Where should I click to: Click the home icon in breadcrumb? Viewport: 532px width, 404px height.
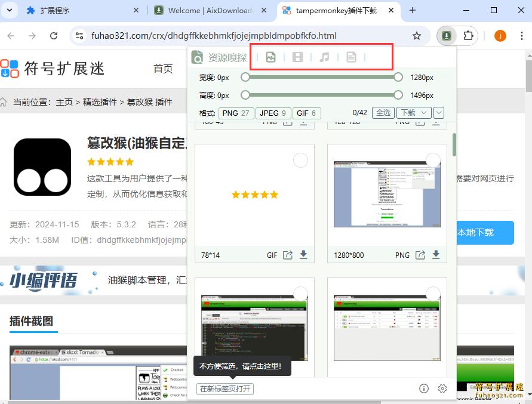point(4,102)
